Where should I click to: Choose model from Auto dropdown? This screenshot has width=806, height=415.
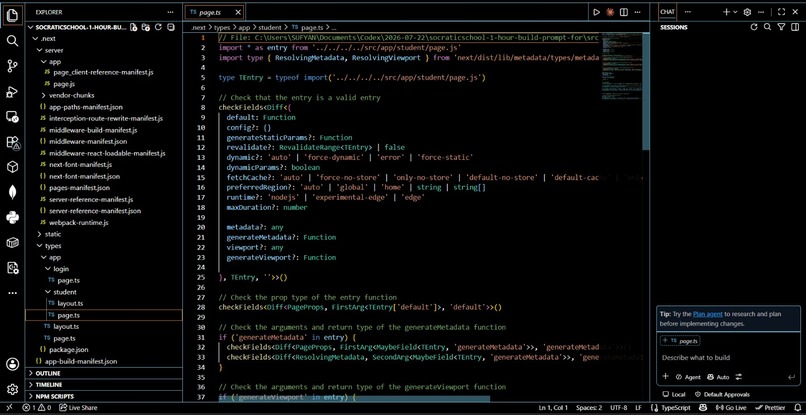point(718,377)
